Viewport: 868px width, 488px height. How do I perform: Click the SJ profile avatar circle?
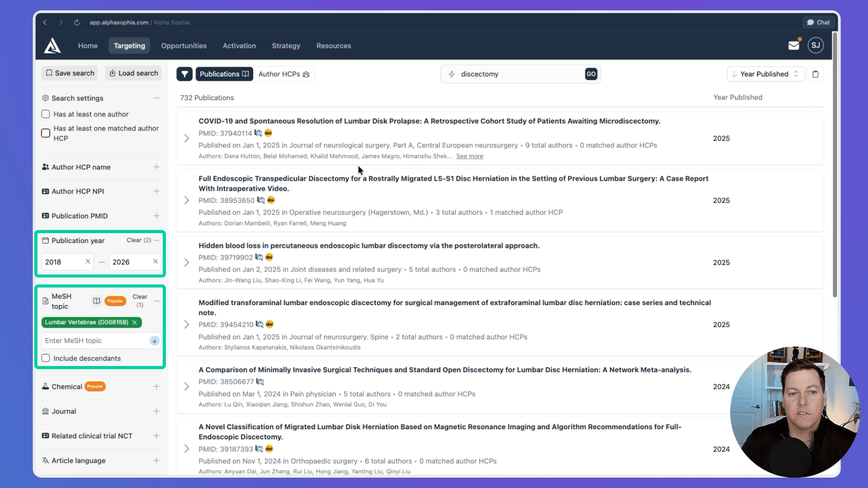pyautogui.click(x=816, y=45)
